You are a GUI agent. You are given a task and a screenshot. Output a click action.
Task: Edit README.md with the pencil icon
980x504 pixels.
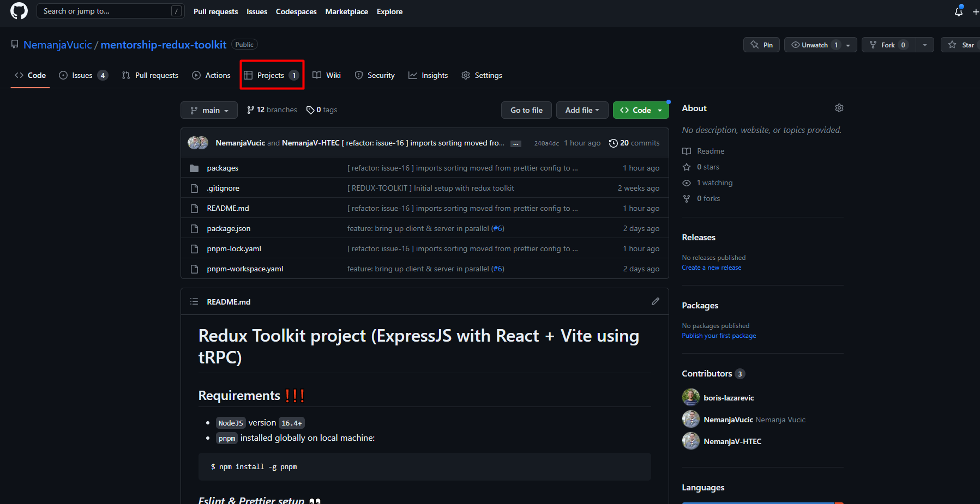[656, 301]
